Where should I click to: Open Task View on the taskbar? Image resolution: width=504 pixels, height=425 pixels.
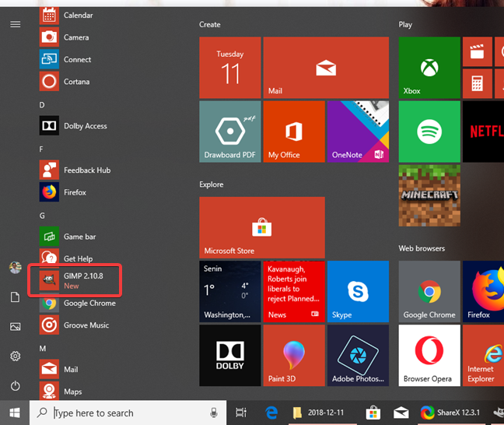click(241, 413)
